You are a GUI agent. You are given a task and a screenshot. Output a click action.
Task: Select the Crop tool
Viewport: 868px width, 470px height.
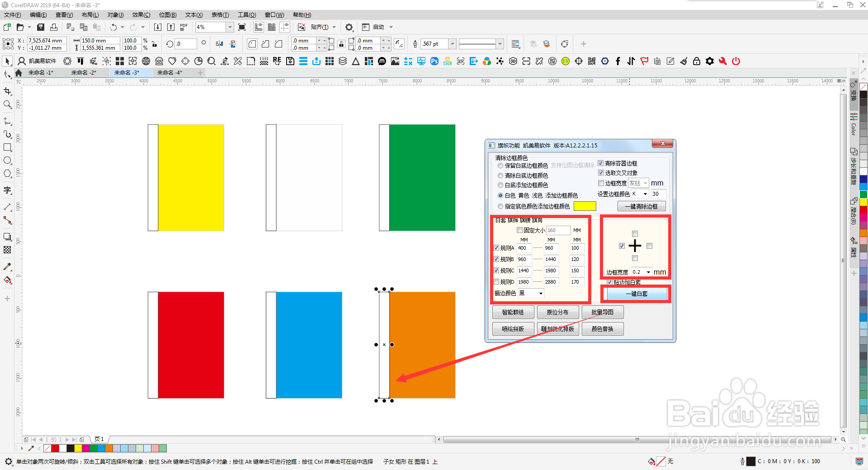point(7,91)
